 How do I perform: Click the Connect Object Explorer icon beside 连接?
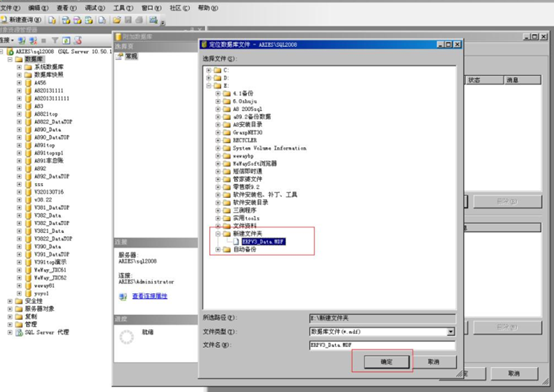coord(22,41)
